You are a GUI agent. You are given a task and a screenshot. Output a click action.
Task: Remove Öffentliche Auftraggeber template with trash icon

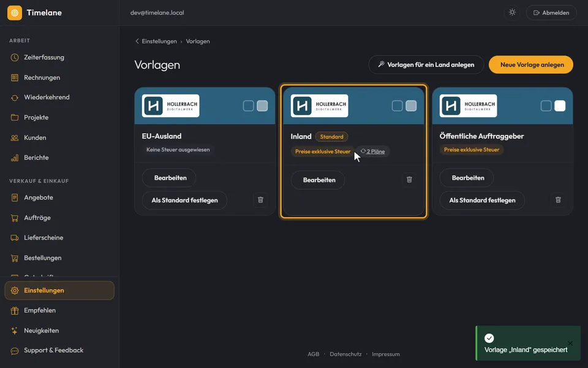[558, 200]
